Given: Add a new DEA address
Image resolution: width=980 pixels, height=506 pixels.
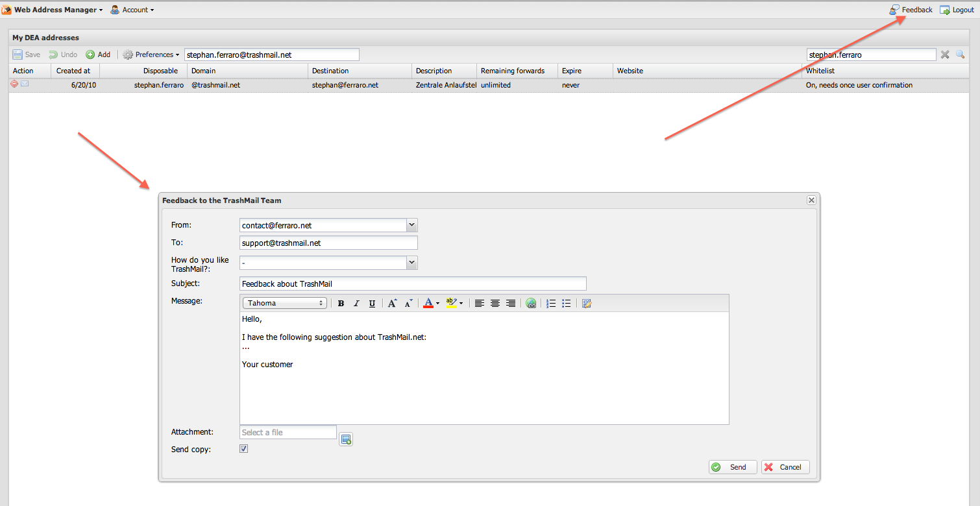Looking at the screenshot, I should pos(98,54).
